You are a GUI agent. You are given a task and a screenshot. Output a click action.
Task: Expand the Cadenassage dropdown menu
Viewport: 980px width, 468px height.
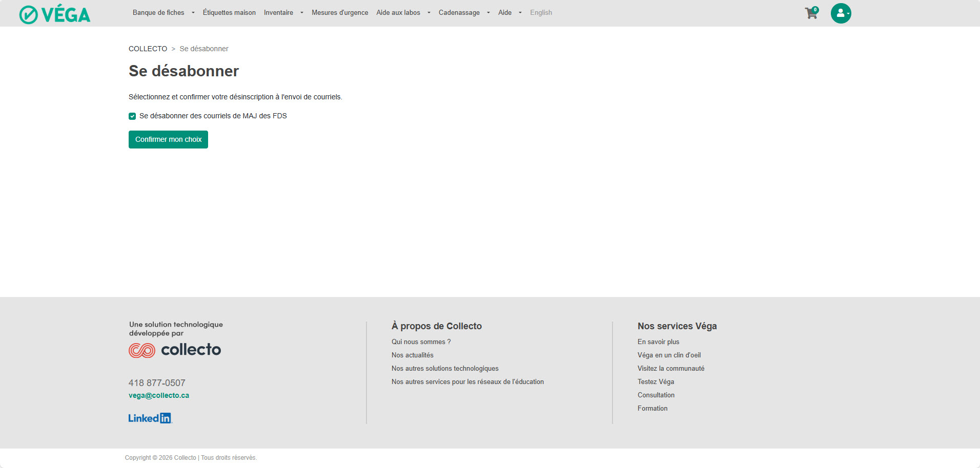[x=464, y=13]
